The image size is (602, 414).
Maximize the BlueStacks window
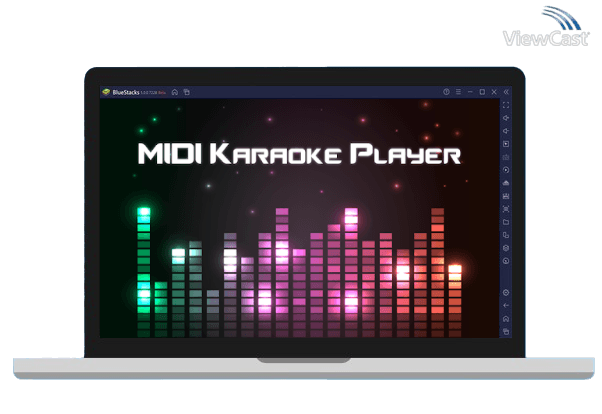[482, 92]
